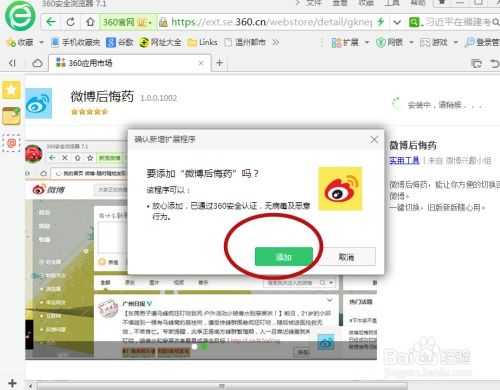Click the 微博后悔药 heading in right panel

click(x=413, y=145)
